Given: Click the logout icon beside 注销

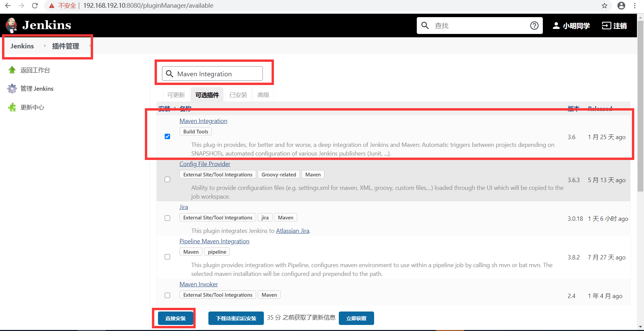Looking at the screenshot, I should click(x=606, y=26).
